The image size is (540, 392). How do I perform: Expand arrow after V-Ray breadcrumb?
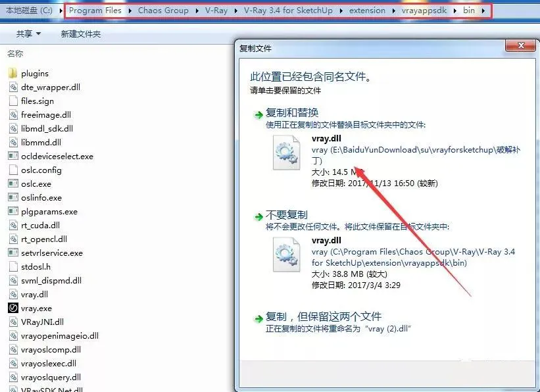(236, 11)
